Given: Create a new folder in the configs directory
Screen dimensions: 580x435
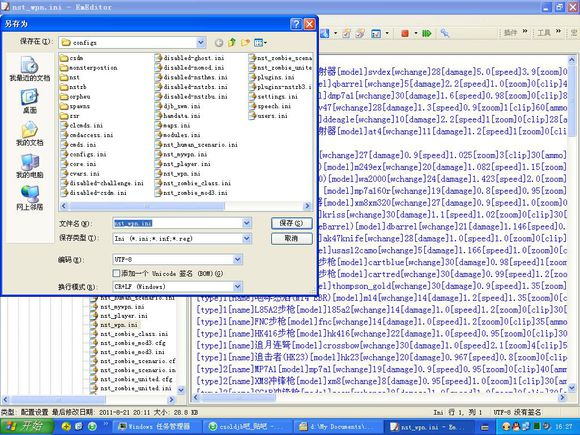Looking at the screenshot, I should (x=245, y=43).
